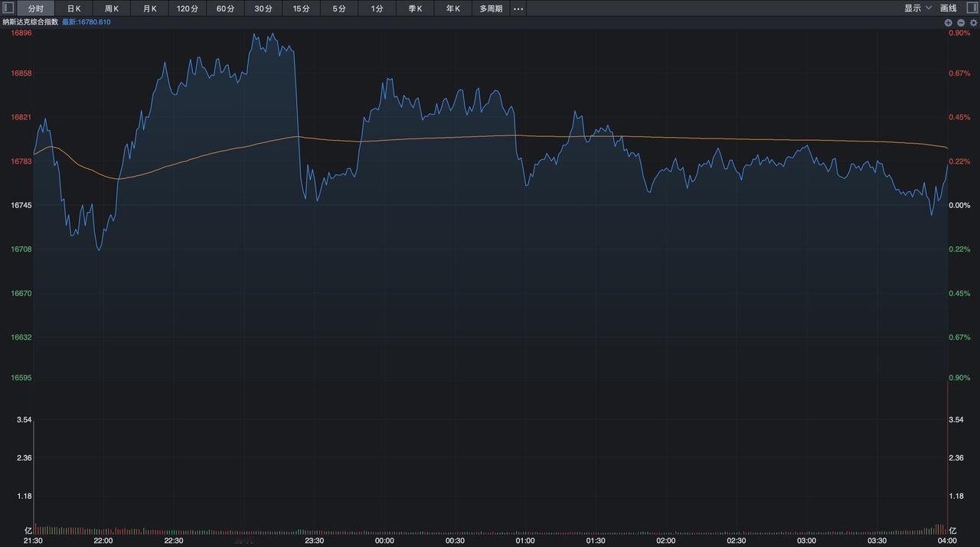Click the 16896 price axis label

tap(21, 33)
